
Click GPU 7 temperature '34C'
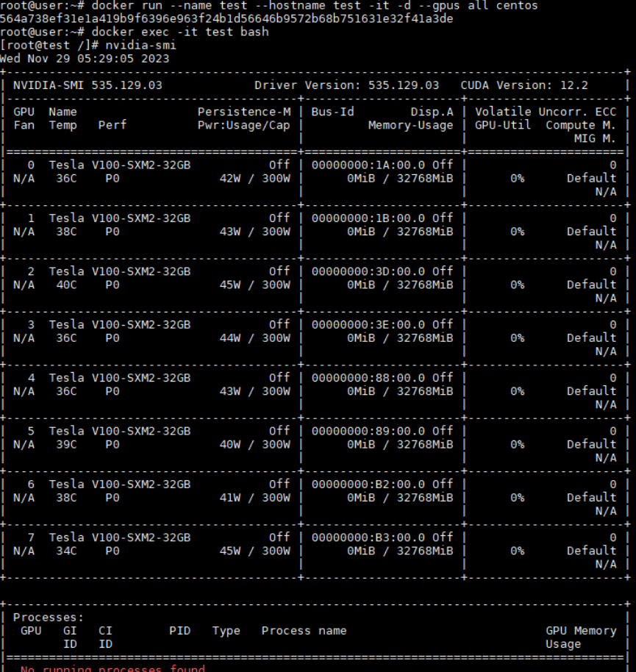(x=66, y=551)
